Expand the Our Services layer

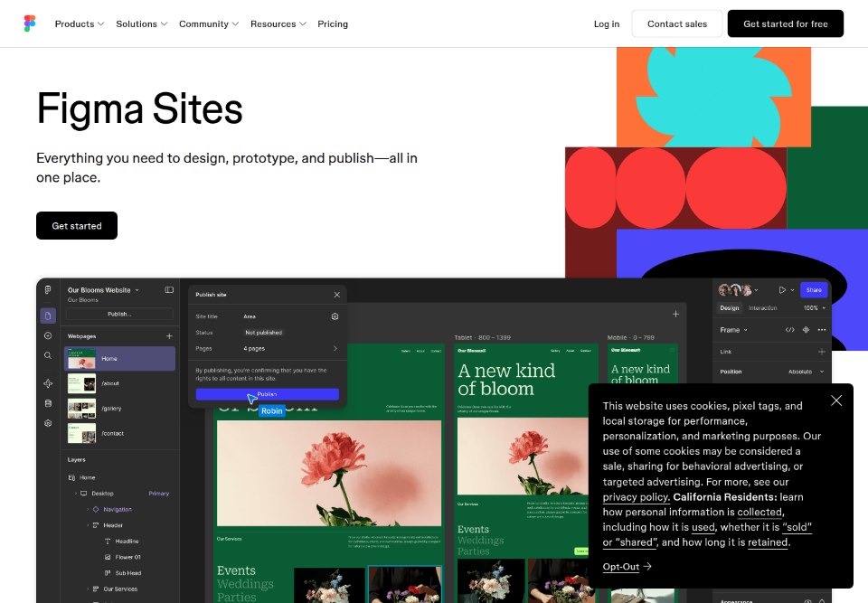88,589
